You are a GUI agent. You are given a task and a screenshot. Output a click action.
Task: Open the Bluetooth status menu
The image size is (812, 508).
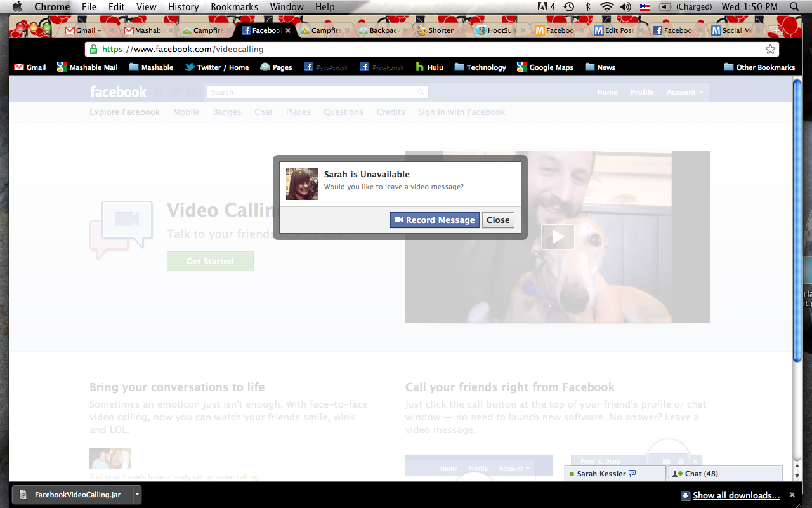(588, 7)
